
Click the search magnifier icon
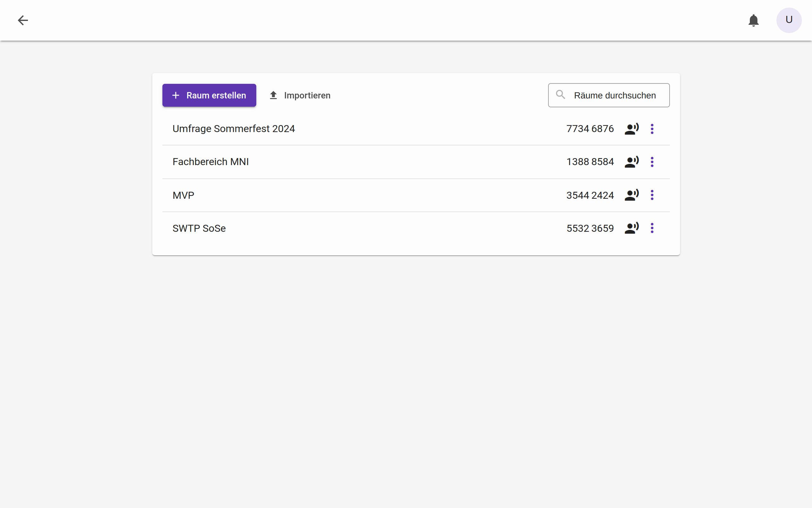pos(560,95)
